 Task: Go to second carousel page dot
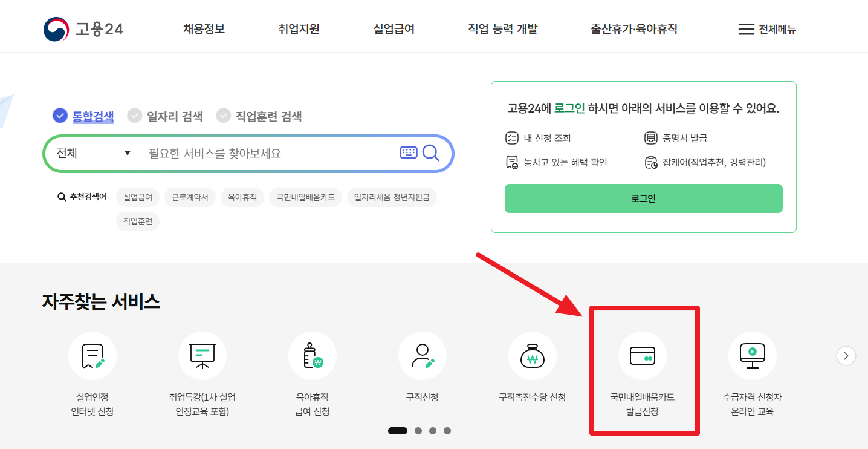(418, 431)
